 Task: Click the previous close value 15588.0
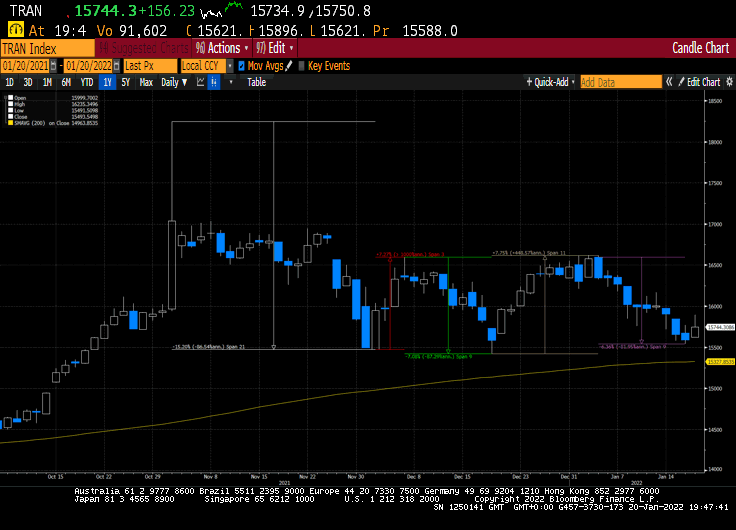click(429, 31)
